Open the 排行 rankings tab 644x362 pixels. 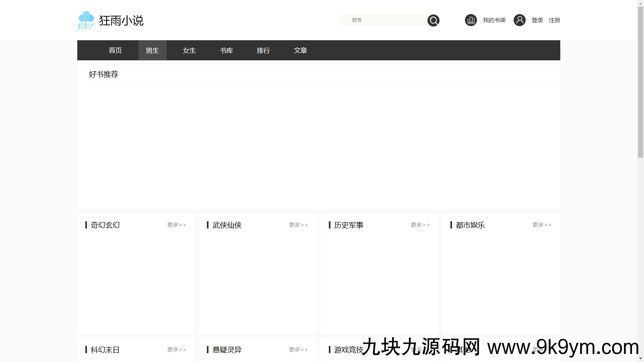click(263, 50)
